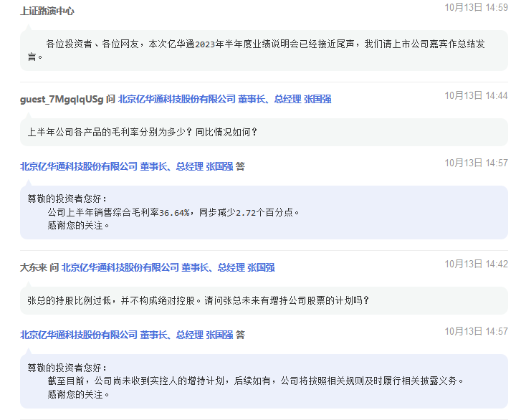Screen dimensions: 521x420
Task: Click the 大东来 username
Action: [33, 267]
